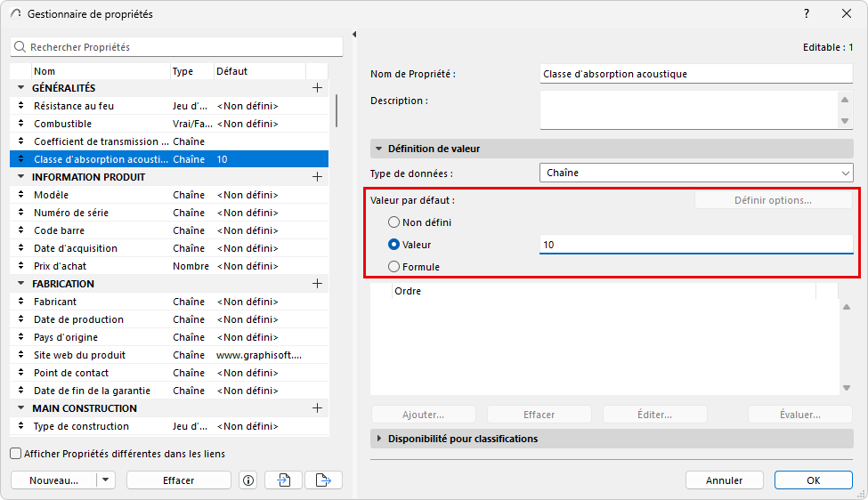Viewport: 868px width, 500px height.
Task: Click the export properties icon
Action: (x=323, y=480)
